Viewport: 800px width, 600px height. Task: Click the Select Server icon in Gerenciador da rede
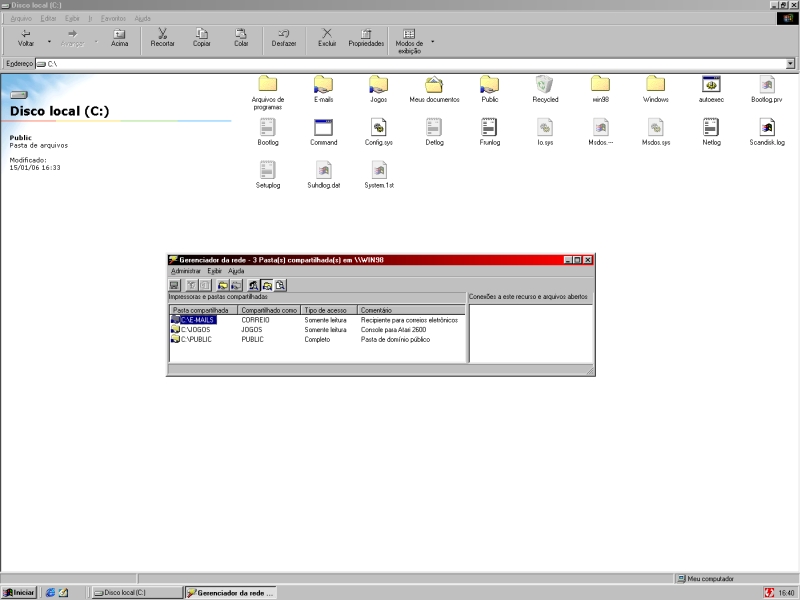tap(174, 286)
